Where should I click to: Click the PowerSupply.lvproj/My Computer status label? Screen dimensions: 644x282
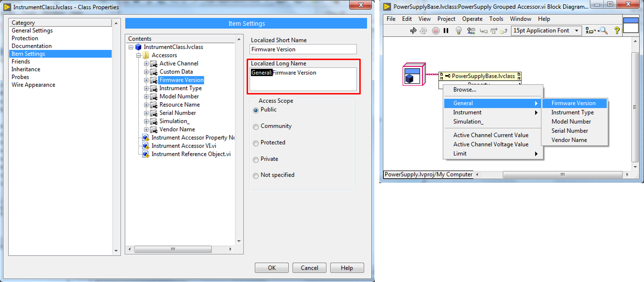428,174
